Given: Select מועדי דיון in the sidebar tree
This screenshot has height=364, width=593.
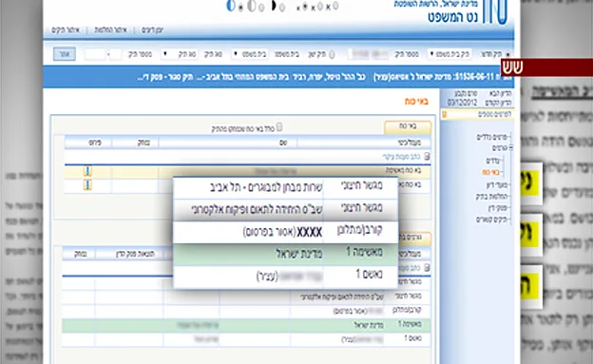Looking at the screenshot, I should click(x=497, y=185).
